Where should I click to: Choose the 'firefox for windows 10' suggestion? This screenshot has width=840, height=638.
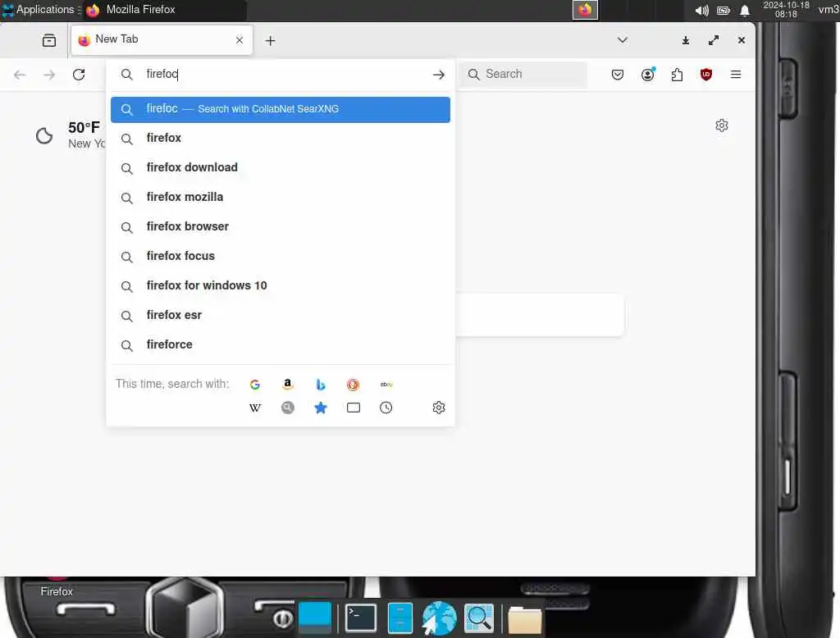tap(281, 285)
